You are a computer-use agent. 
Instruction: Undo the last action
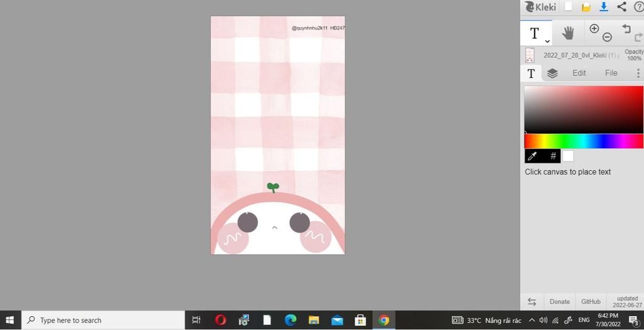pyautogui.click(x=626, y=28)
